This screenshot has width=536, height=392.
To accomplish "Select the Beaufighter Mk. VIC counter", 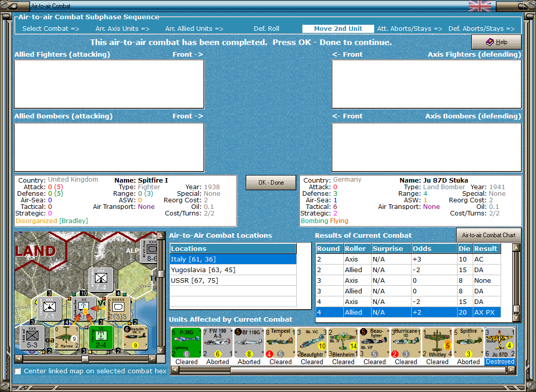I will point(312,343).
